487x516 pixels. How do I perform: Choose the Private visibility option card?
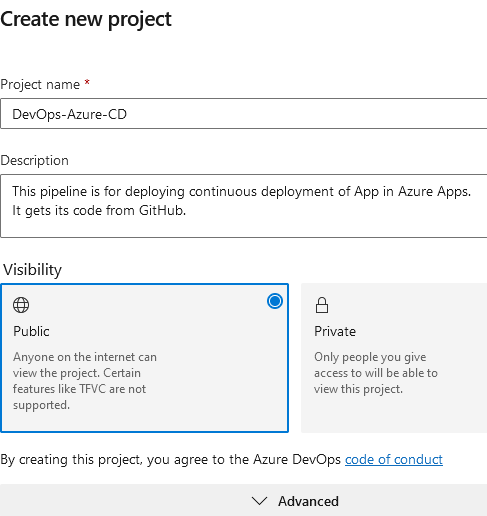pos(394,358)
